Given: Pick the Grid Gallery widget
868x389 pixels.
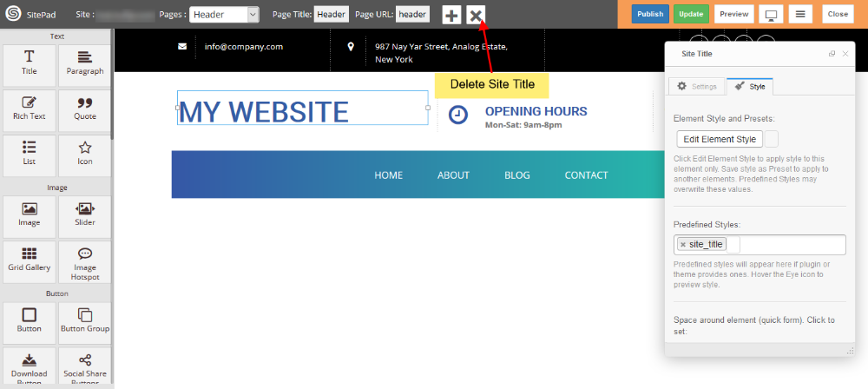Looking at the screenshot, I should 29,260.
